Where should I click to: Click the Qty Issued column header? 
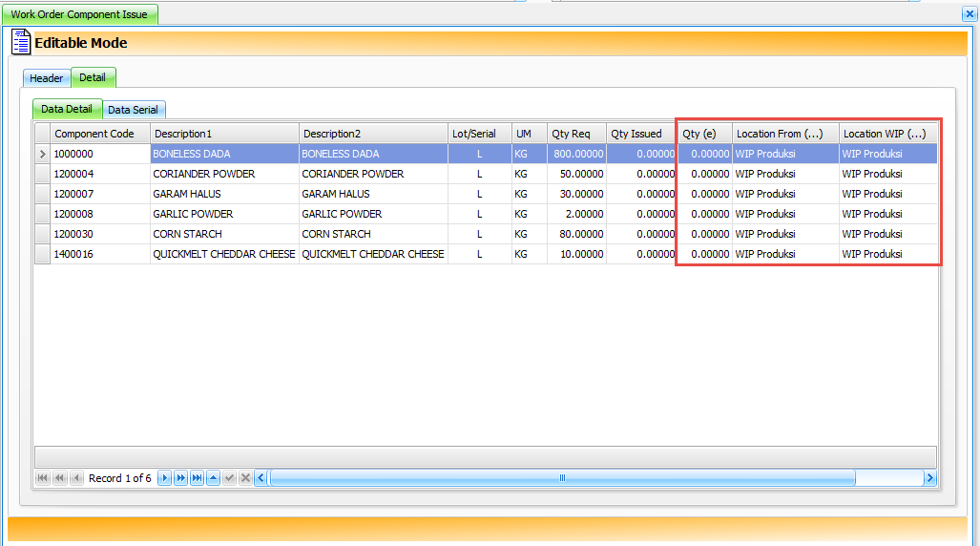tap(642, 134)
